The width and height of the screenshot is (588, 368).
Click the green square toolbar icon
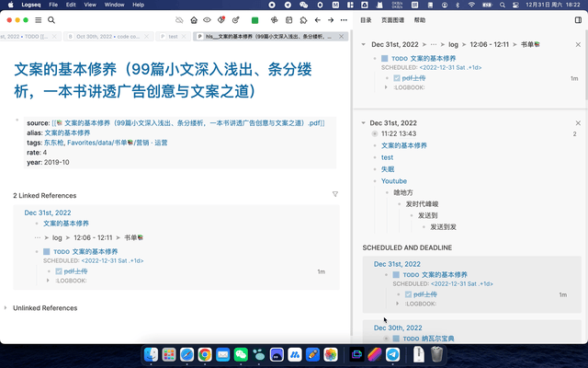tap(255, 20)
